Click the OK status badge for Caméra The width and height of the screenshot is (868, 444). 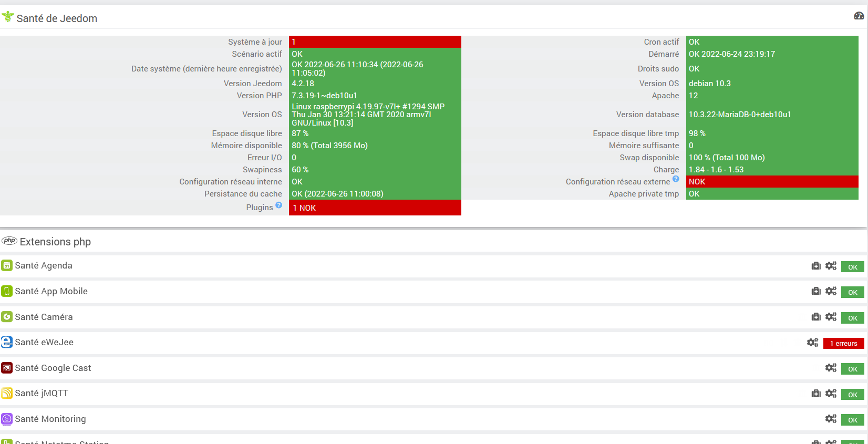pos(853,318)
